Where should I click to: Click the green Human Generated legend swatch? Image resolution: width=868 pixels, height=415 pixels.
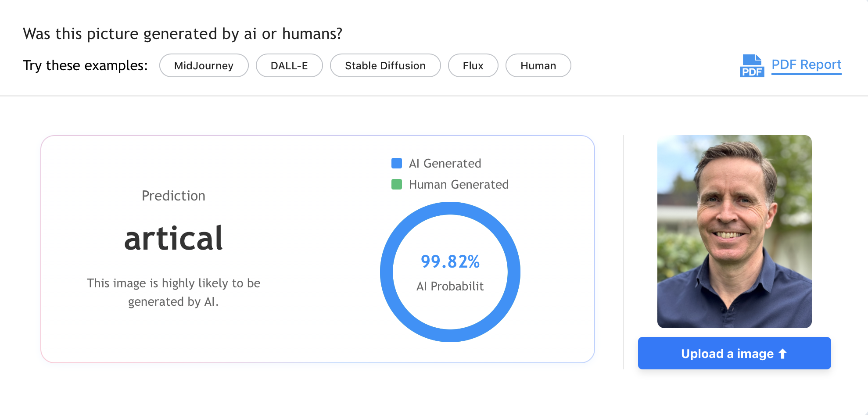pos(397,184)
